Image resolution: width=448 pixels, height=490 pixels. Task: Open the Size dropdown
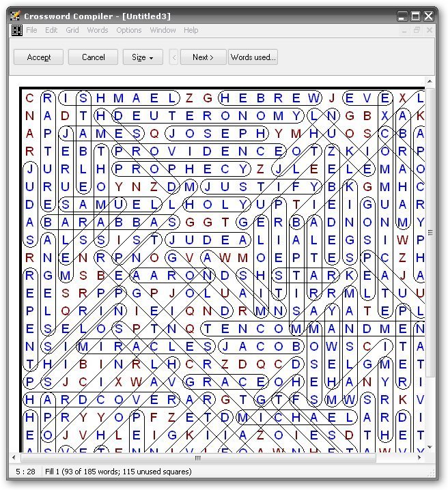[143, 57]
